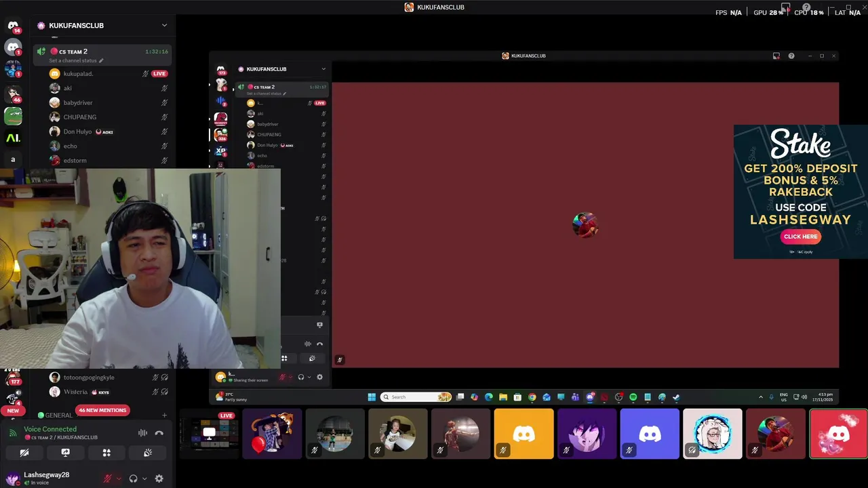
Task: Open the Voice Connected connection info
Action: point(50,429)
